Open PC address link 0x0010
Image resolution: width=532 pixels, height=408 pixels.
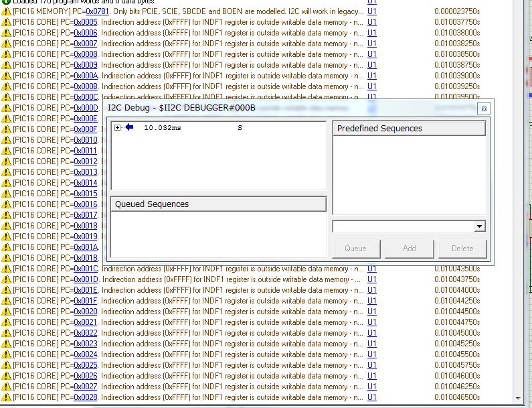point(86,140)
